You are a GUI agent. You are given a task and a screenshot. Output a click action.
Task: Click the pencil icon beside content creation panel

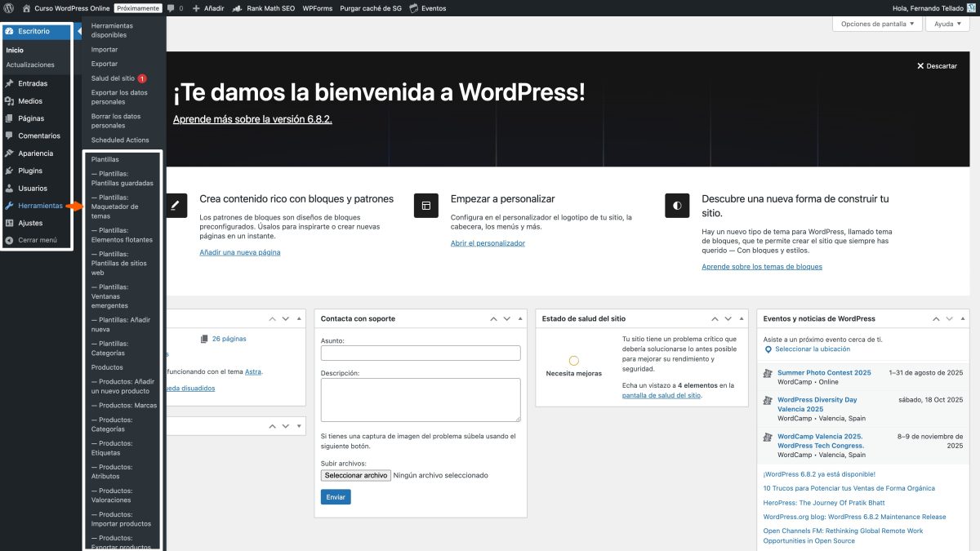[x=174, y=206]
